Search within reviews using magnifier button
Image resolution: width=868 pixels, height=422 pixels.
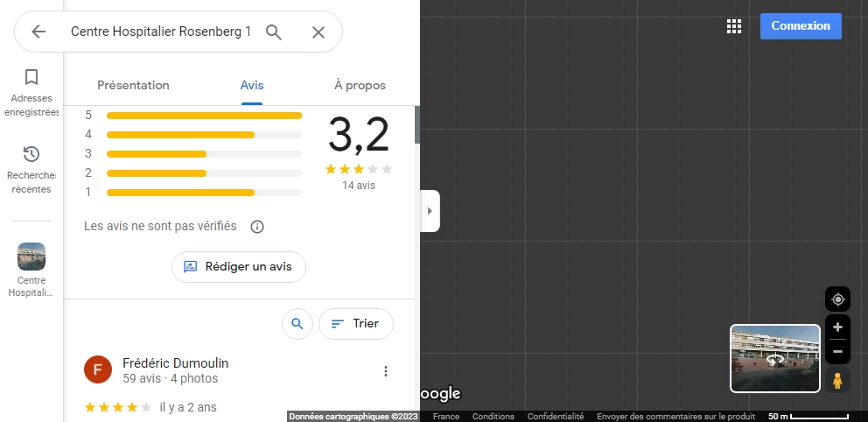pos(297,323)
